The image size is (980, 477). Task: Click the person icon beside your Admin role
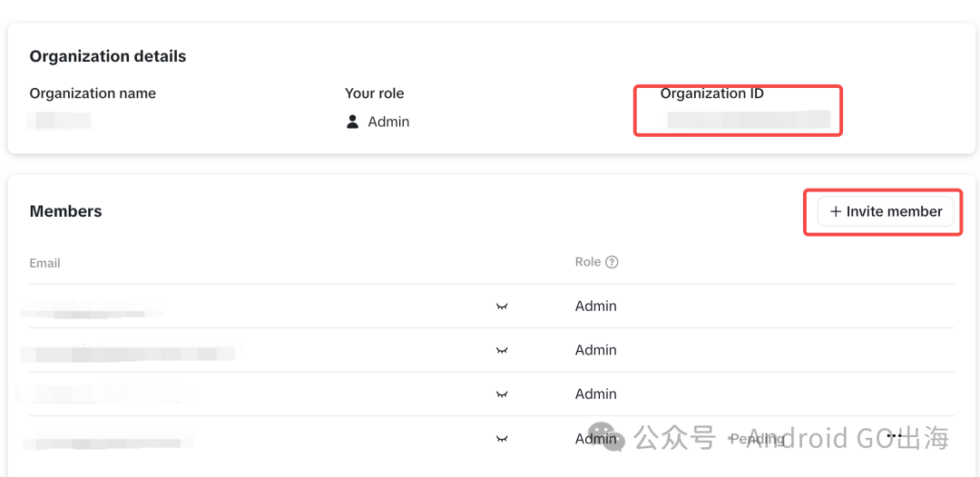tap(352, 122)
